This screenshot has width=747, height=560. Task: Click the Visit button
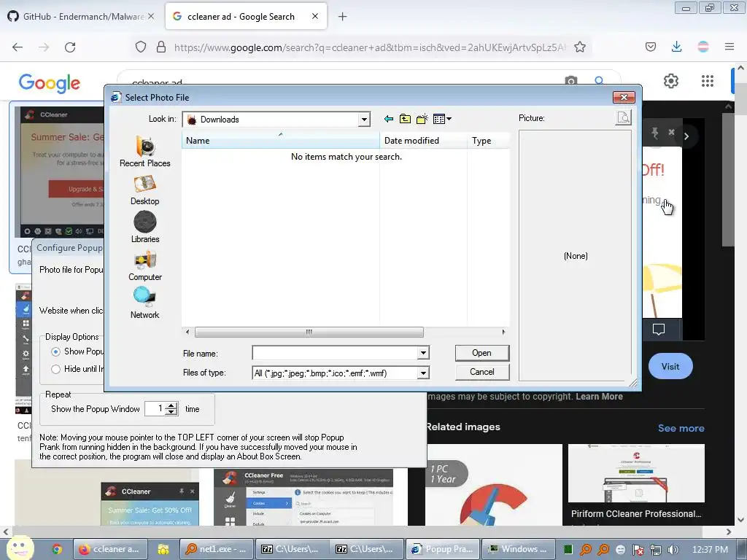tap(670, 366)
